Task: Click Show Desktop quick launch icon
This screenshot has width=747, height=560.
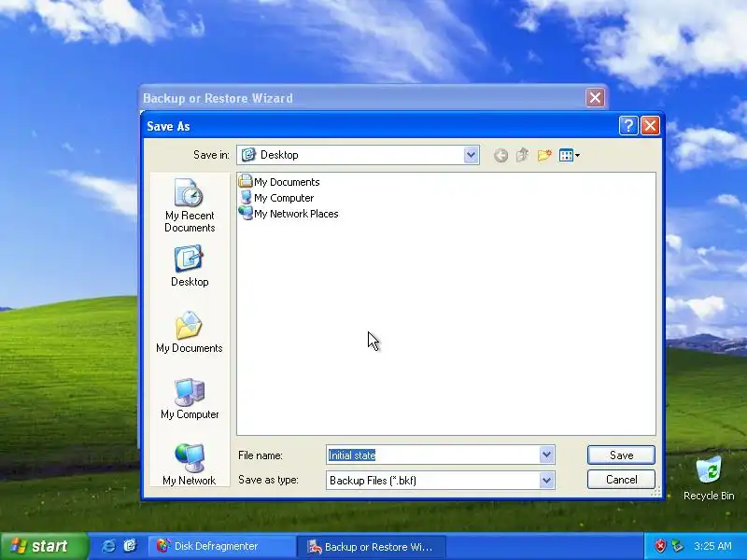Action: point(130,546)
